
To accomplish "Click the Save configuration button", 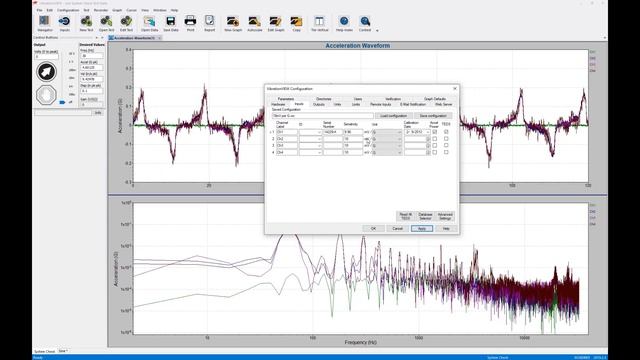I will coord(433,116).
